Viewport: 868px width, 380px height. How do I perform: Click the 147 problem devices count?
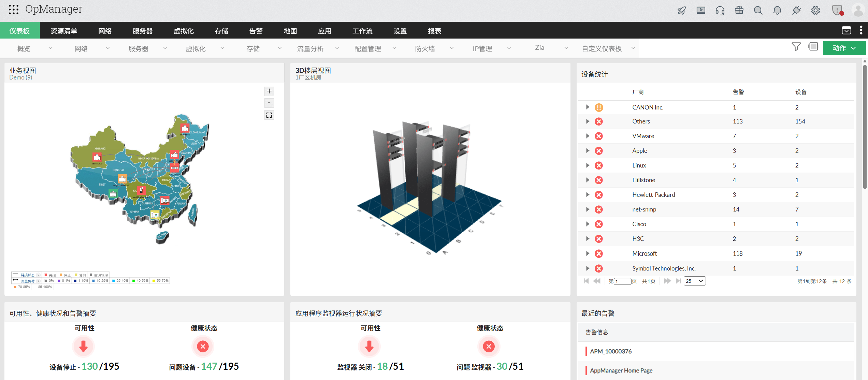click(x=209, y=366)
